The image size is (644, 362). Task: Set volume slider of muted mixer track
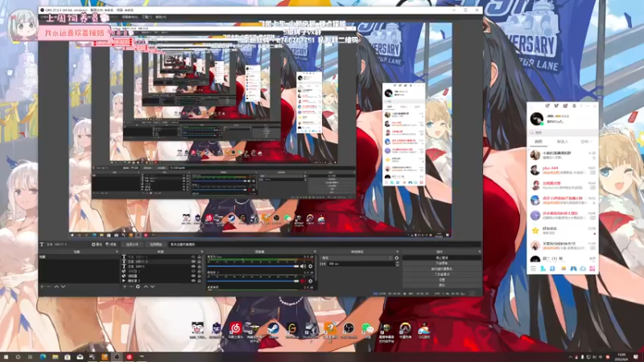coord(254,281)
